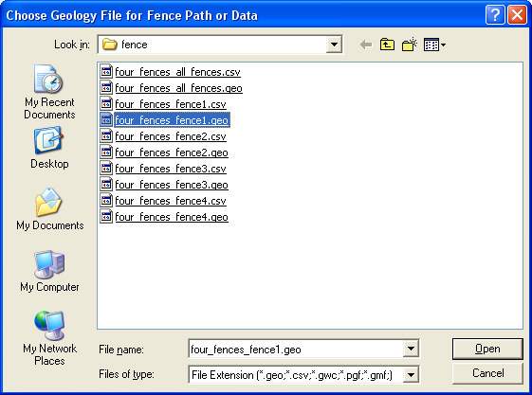Select My Computer in places bar
The height and width of the screenshot is (395, 532).
tap(49, 271)
